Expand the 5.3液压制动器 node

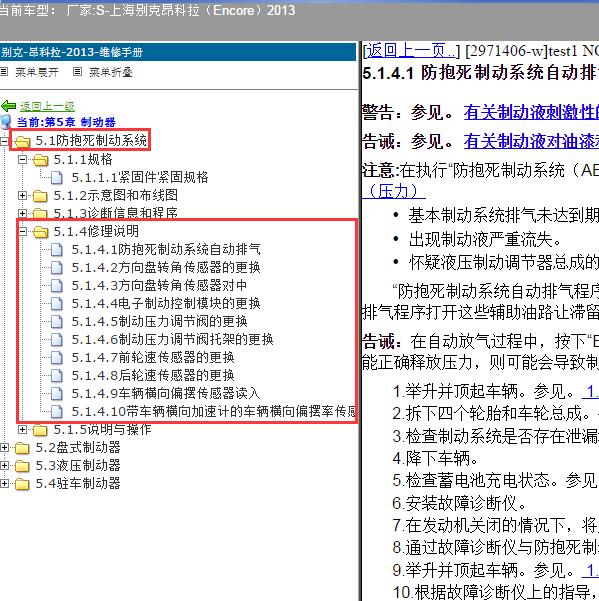point(4,466)
